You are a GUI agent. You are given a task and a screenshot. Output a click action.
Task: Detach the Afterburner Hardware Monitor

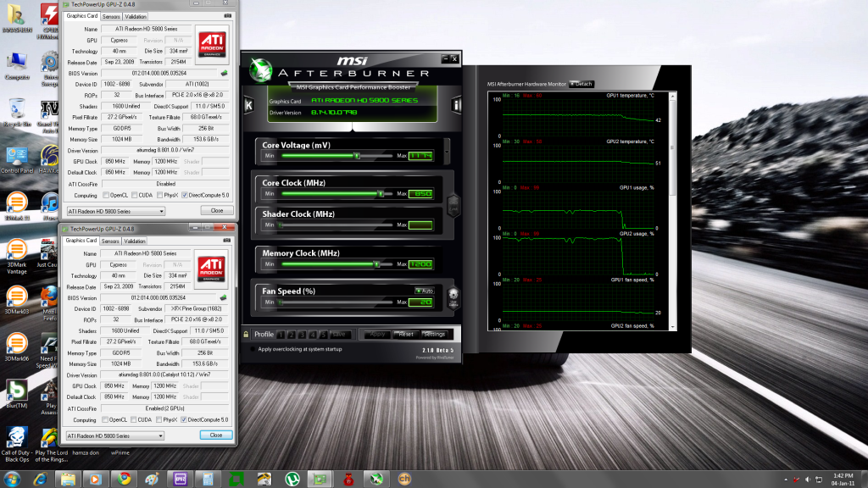pyautogui.click(x=581, y=84)
